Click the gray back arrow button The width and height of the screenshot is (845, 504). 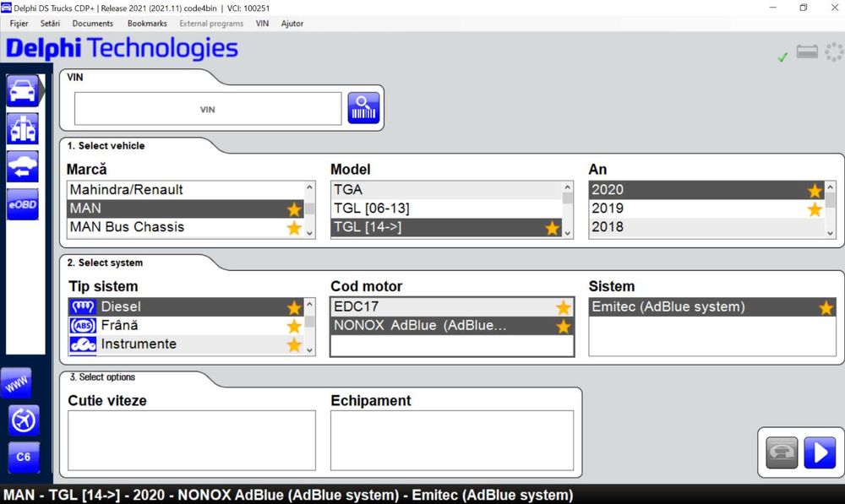click(782, 453)
